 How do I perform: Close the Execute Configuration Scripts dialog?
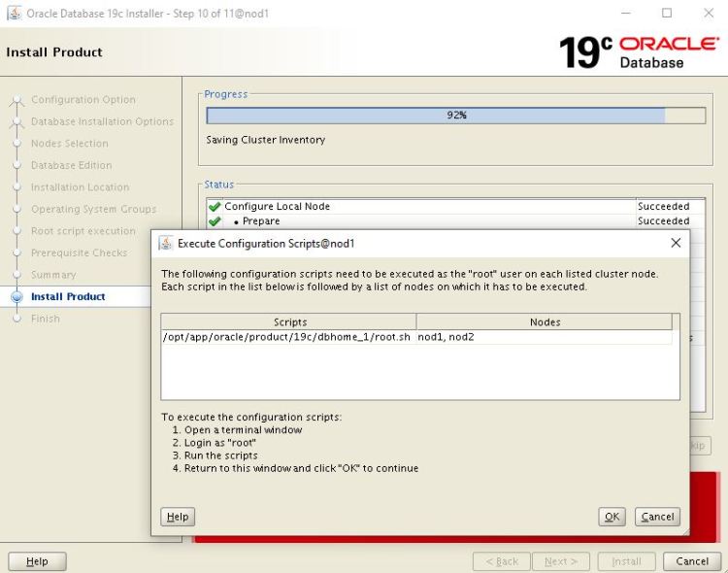[676, 243]
